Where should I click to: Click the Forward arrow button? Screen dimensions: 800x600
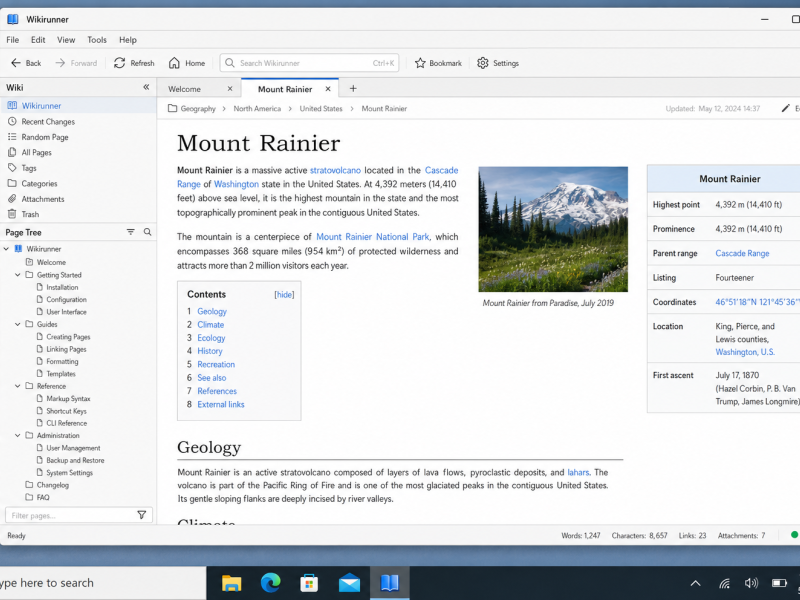pyautogui.click(x=76, y=63)
